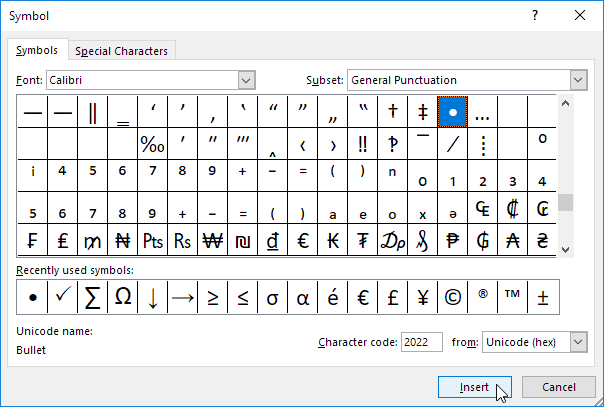
Task: Select the copyright symbol
Action: tap(453, 297)
